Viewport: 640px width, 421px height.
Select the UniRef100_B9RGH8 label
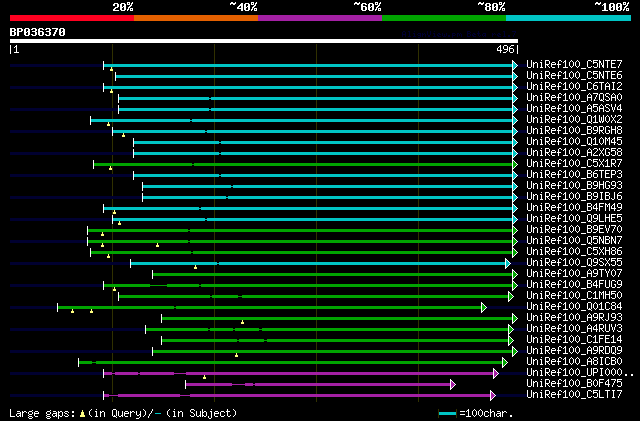pos(574,131)
